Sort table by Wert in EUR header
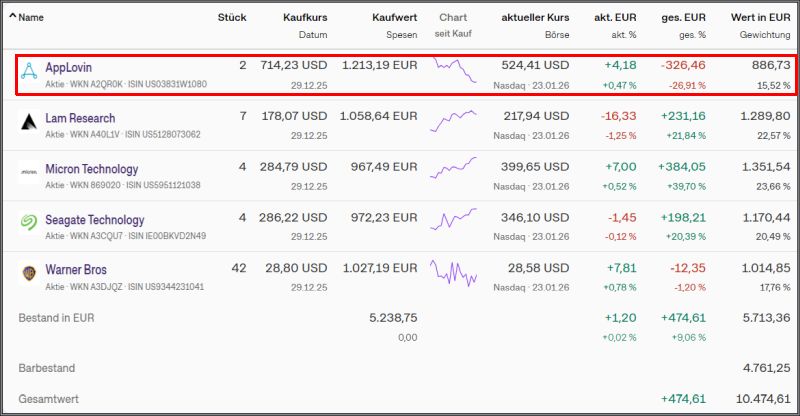 [x=761, y=17]
